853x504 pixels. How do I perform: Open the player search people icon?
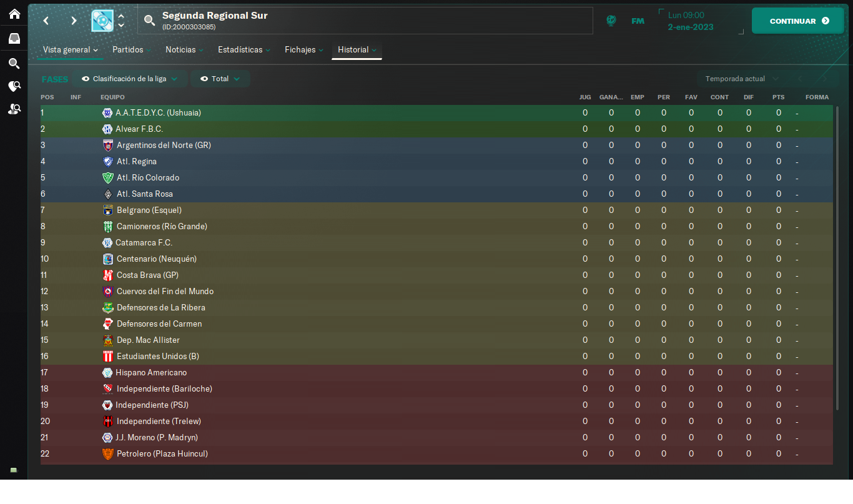(14, 109)
